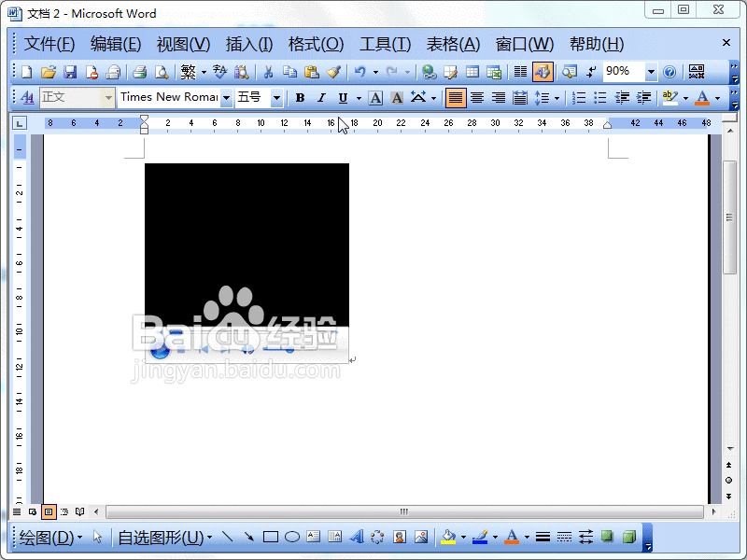The height and width of the screenshot is (560, 747).
Task: Toggle italic formatting
Action: point(321,98)
